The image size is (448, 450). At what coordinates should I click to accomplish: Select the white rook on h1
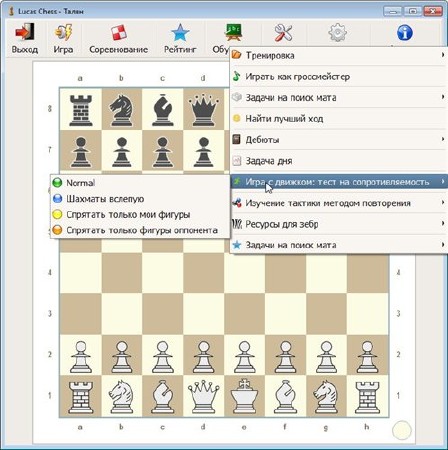367,397
